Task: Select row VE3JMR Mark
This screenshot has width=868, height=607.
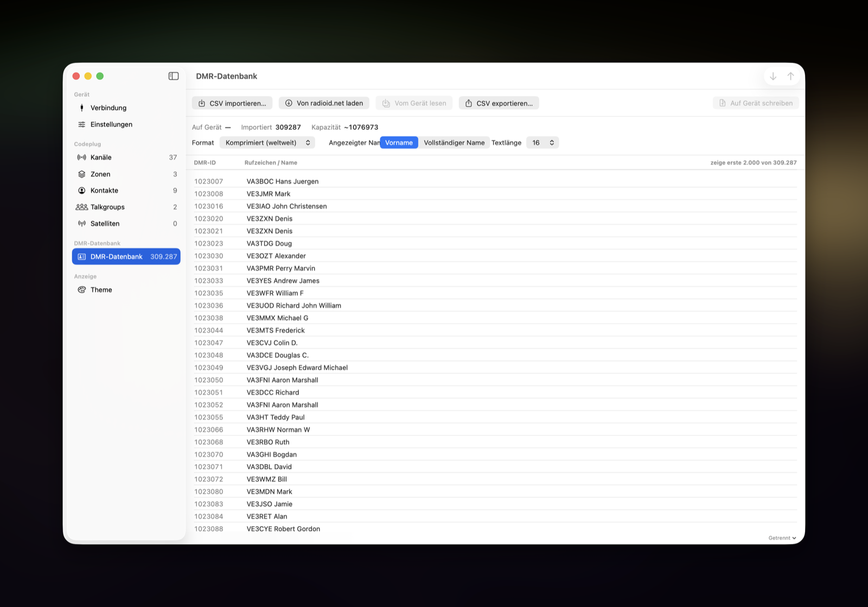Action: click(495, 194)
